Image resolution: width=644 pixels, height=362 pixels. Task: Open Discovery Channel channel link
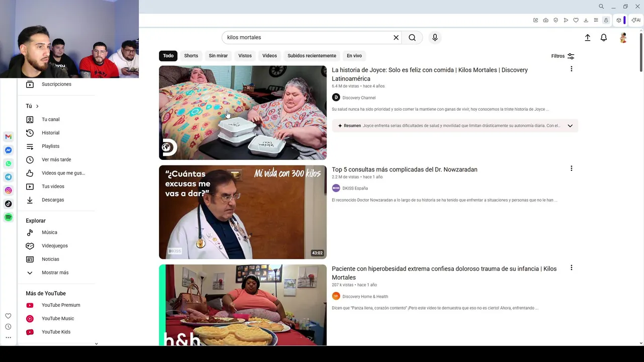[359, 98]
